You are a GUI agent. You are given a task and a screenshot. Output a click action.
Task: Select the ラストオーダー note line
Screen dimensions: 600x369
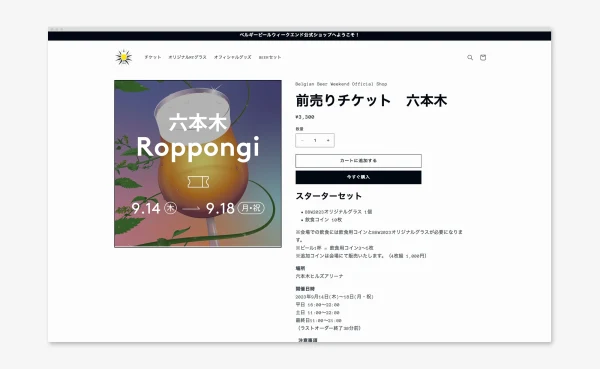(x=328, y=328)
